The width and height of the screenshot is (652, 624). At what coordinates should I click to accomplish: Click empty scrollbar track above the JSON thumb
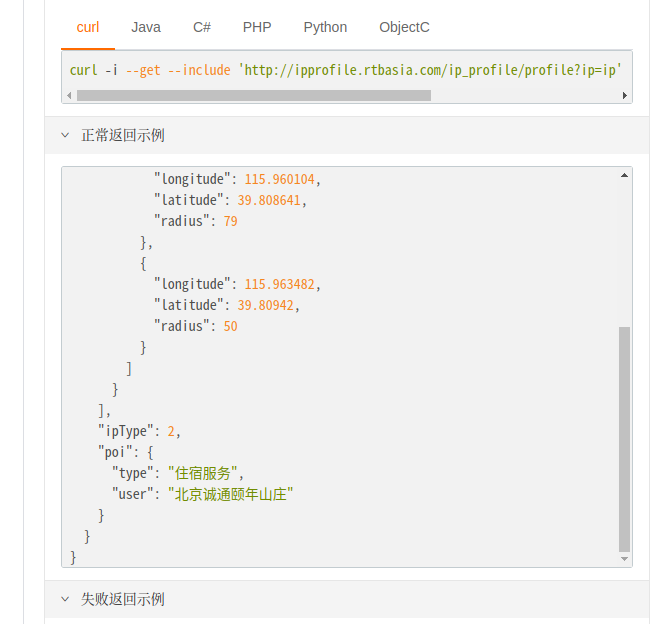coord(625,250)
